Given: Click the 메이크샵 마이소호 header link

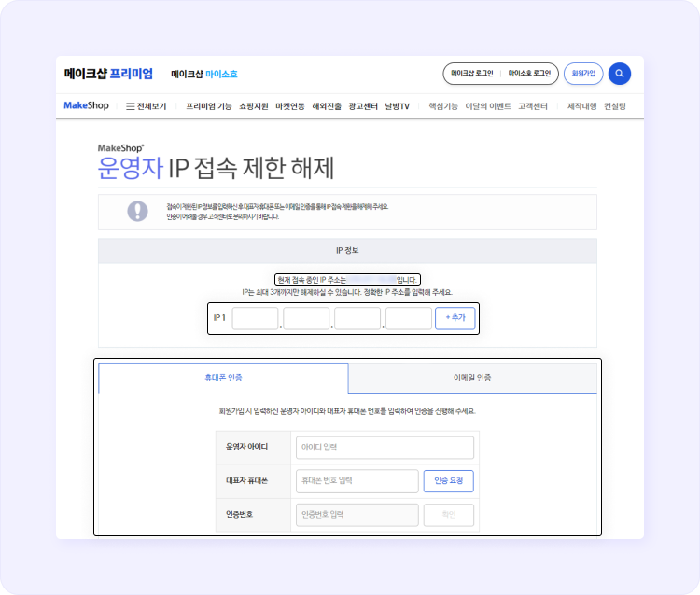Looking at the screenshot, I should point(203,74).
